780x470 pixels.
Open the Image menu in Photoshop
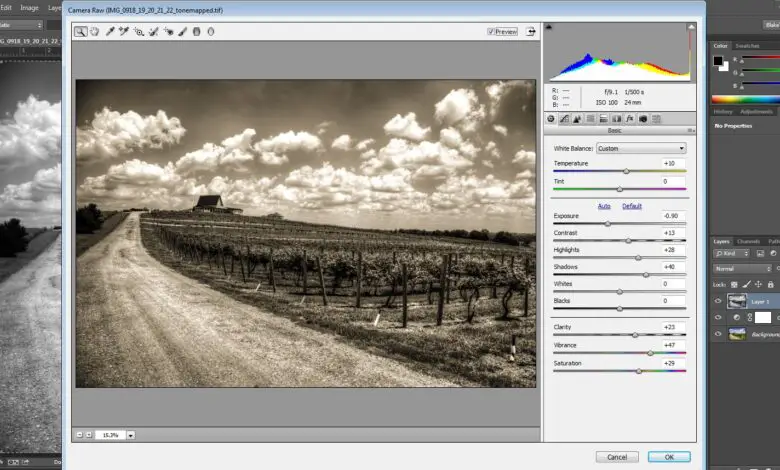30,7
